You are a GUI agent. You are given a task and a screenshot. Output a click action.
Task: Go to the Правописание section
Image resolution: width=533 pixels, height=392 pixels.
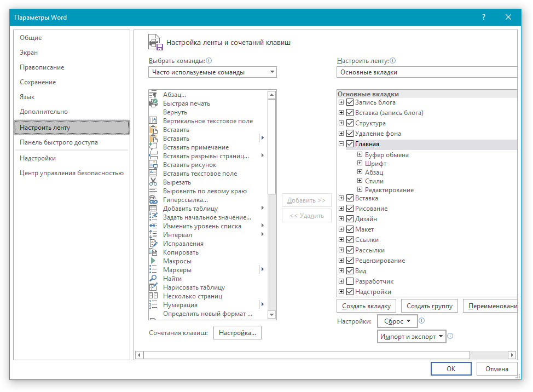[42, 67]
